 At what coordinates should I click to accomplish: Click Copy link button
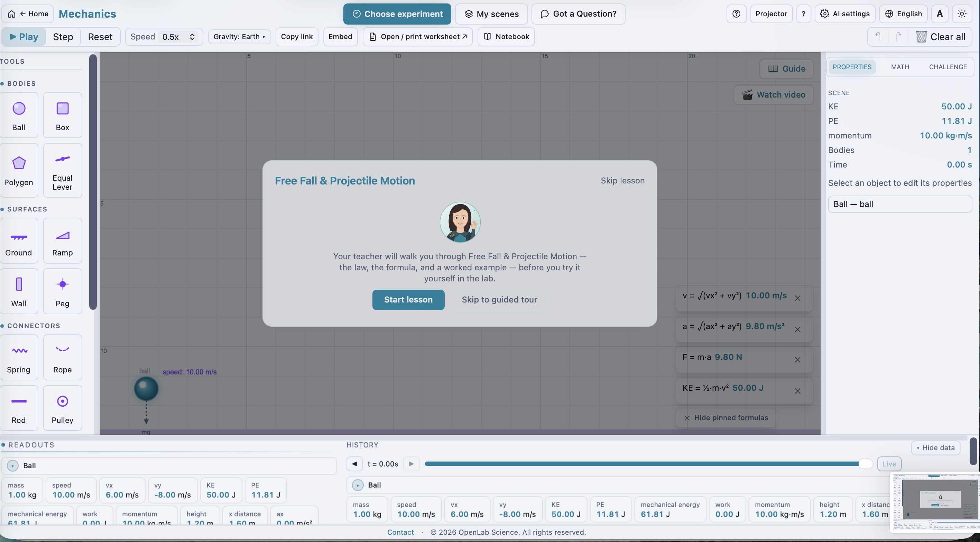coord(297,37)
